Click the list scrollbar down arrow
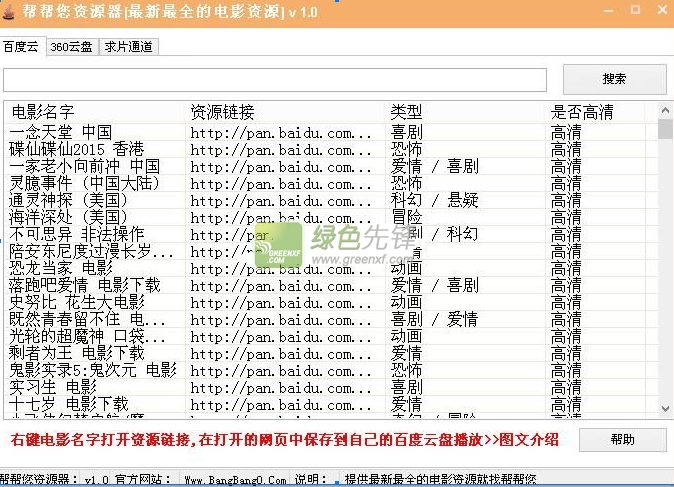This screenshot has width=674, height=487. point(665,409)
